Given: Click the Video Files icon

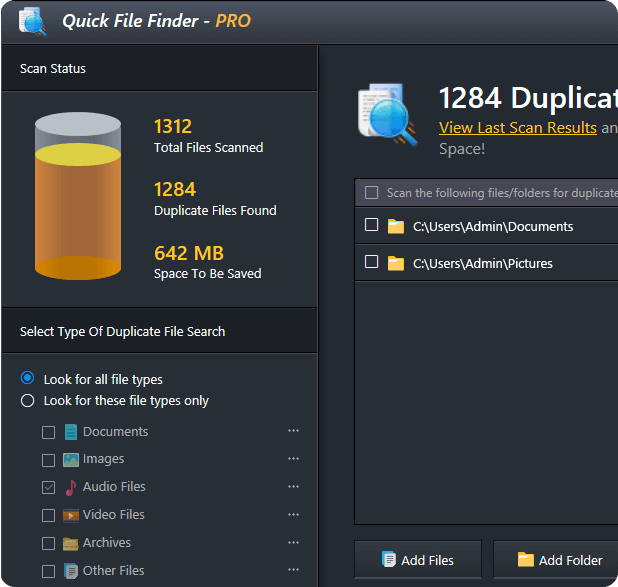Looking at the screenshot, I should 71,515.
